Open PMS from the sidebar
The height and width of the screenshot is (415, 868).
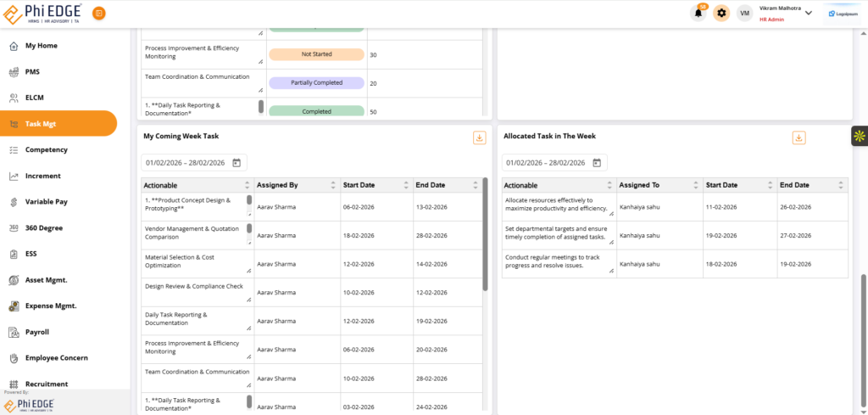[x=32, y=71]
